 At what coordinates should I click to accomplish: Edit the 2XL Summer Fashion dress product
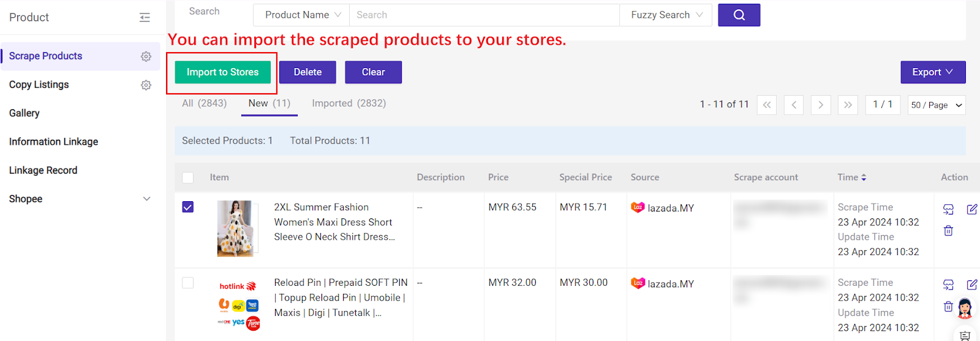(971, 210)
